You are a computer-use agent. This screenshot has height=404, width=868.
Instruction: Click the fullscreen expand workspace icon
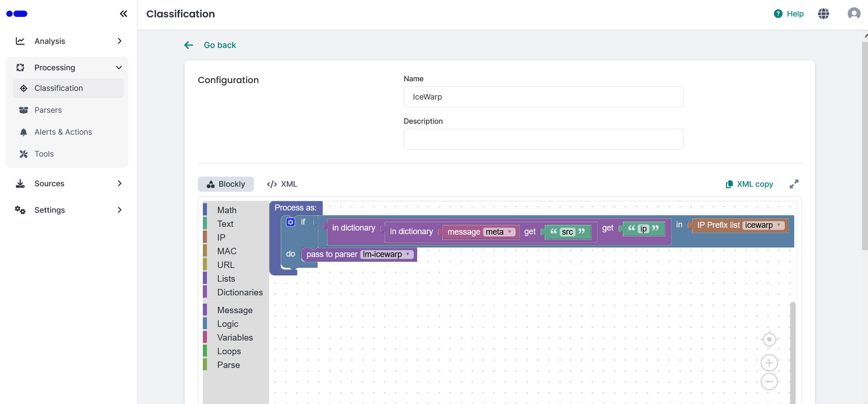click(x=794, y=184)
